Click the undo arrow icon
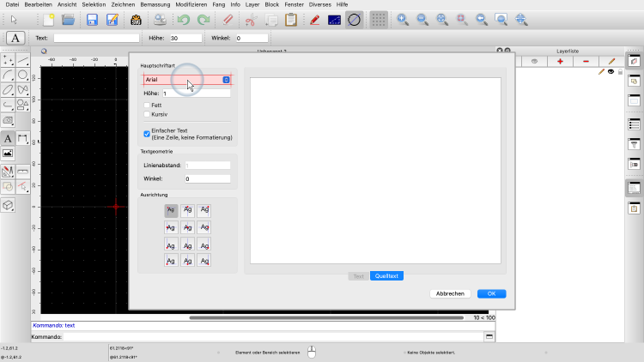The image size is (644, 362). [x=183, y=20]
